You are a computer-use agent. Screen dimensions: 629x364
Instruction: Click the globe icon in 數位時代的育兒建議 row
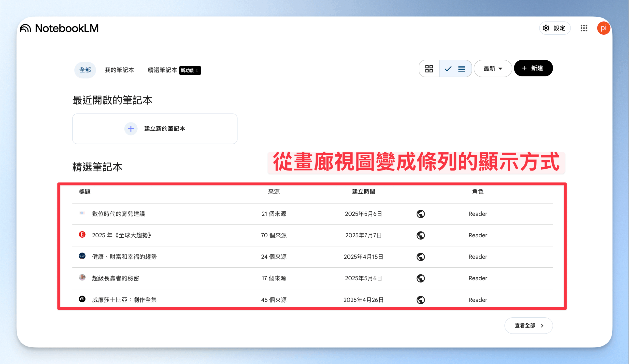421,214
